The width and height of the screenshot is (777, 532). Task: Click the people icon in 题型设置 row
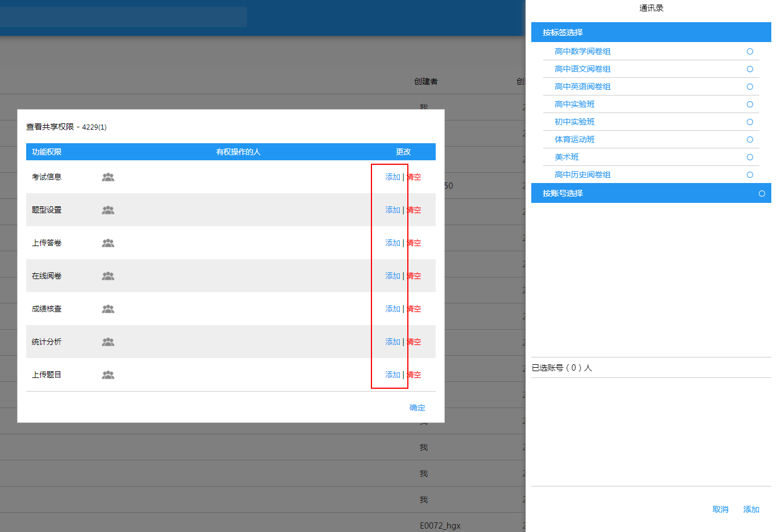pos(108,210)
